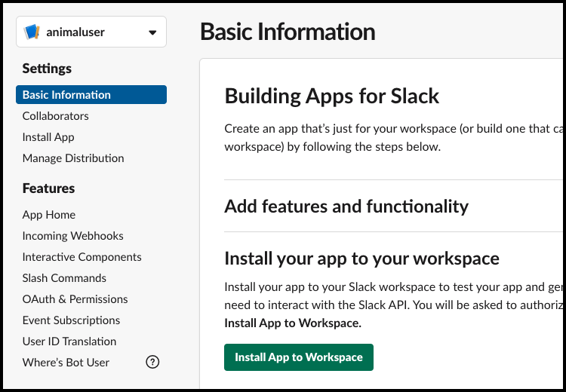
Task: Open Interactive Components feature
Action: tap(82, 257)
